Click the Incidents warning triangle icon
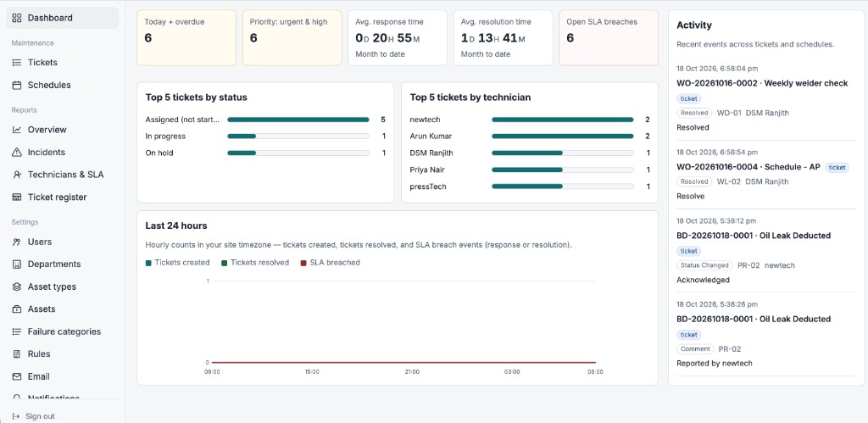 (17, 153)
